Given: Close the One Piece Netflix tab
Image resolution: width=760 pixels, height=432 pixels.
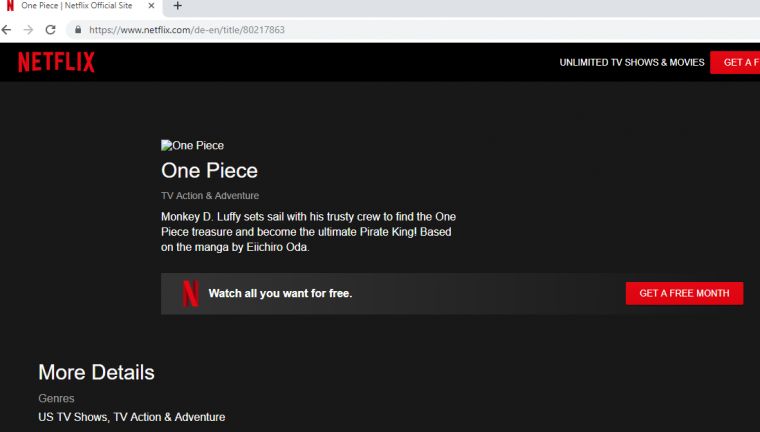Looking at the screenshot, I should pos(153,6).
